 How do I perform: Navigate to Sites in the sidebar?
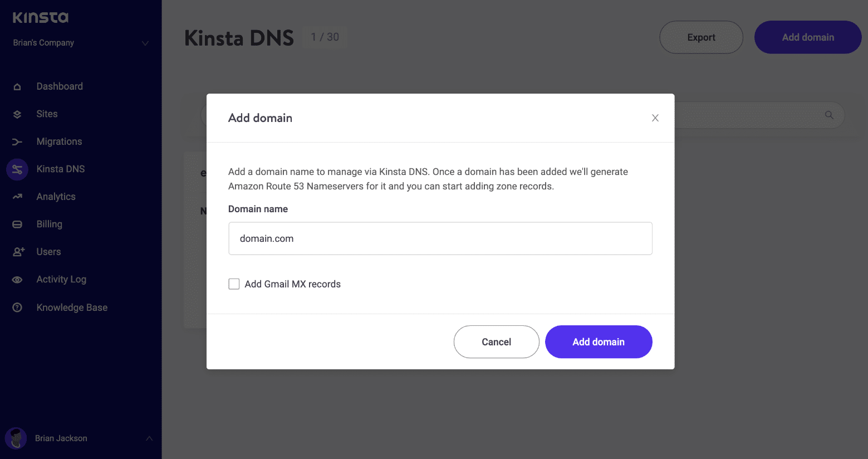tap(47, 114)
